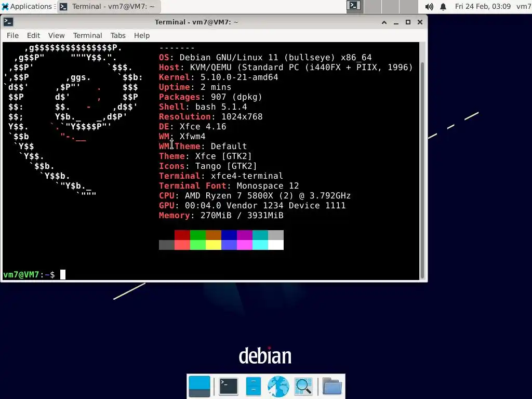Image resolution: width=532 pixels, height=399 pixels.
Task: Roll up the terminal window with the shade arrow
Action: pyautogui.click(x=384, y=22)
